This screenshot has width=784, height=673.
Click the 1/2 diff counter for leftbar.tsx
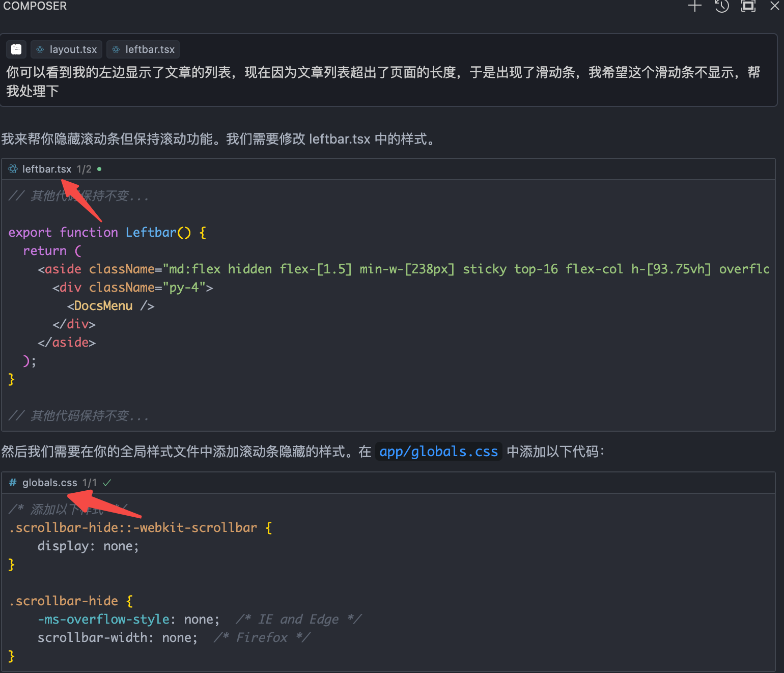[x=84, y=169]
